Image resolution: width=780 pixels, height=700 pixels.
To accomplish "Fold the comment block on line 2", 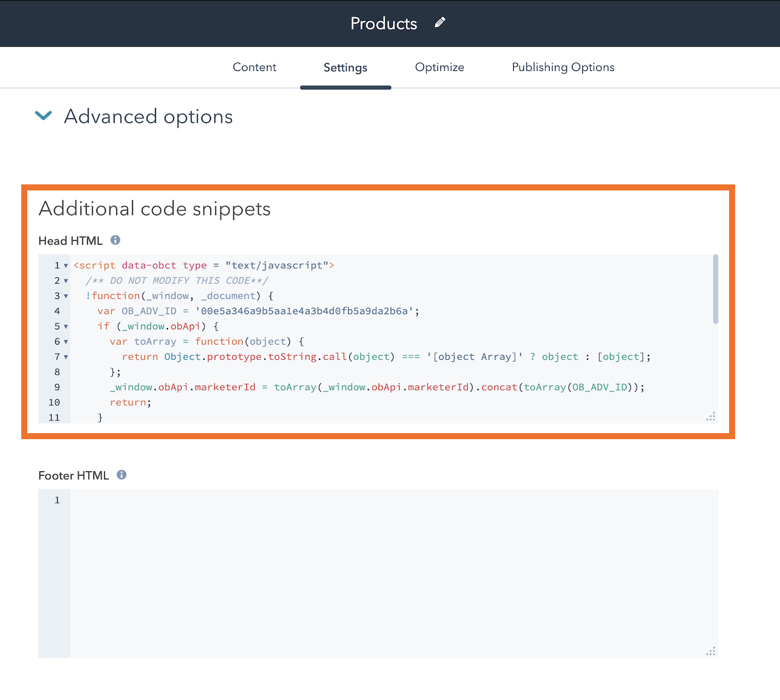I will tap(66, 281).
